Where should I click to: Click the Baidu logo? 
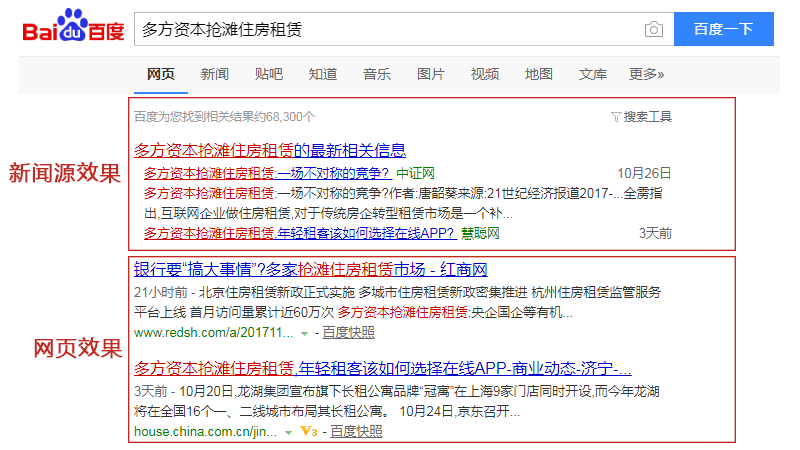(x=73, y=26)
